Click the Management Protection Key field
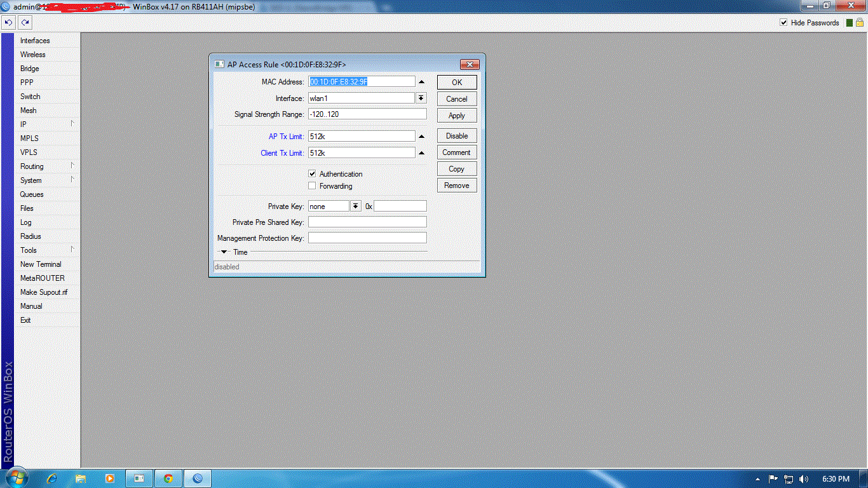 [367, 238]
